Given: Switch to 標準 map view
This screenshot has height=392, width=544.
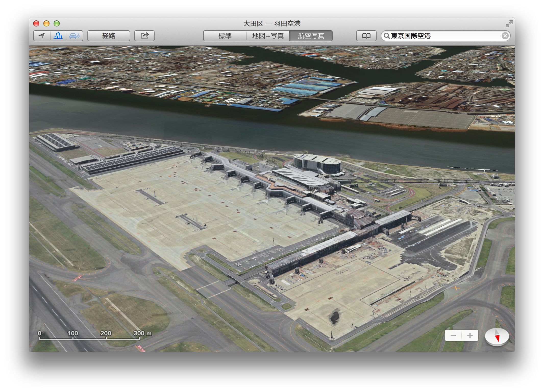Looking at the screenshot, I should click(225, 36).
